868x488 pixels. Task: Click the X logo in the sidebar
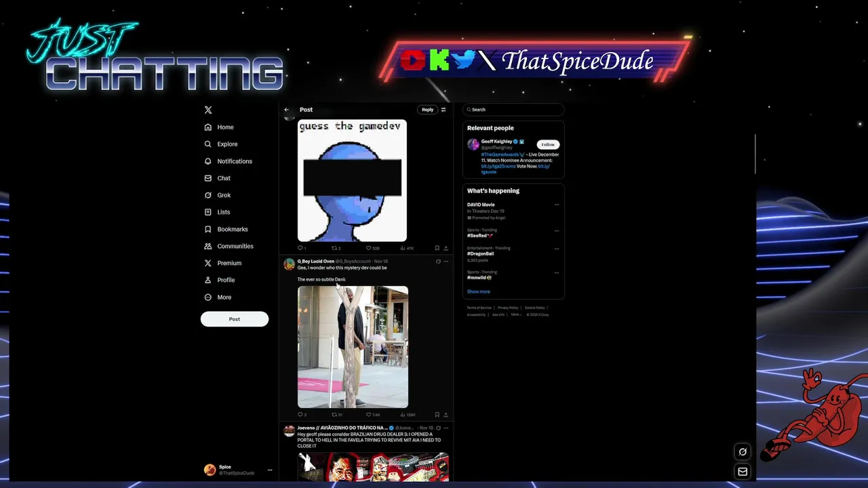click(x=208, y=110)
